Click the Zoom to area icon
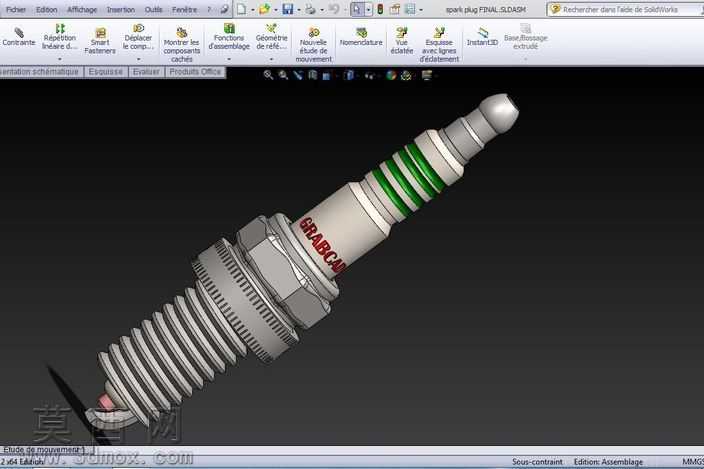Image resolution: width=704 pixels, height=469 pixels. pyautogui.click(x=283, y=75)
